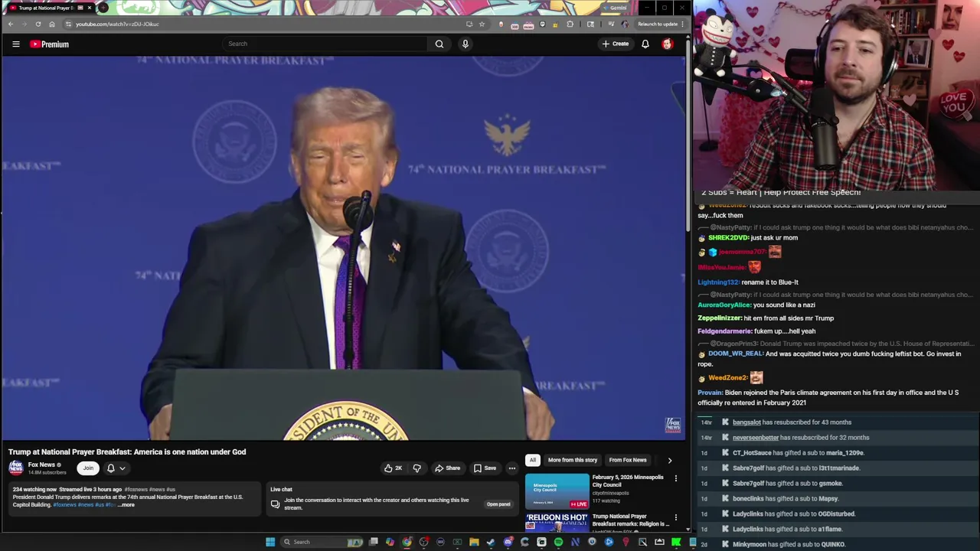Open options for Trump National Prayer Breakfast remarks

pyautogui.click(x=675, y=518)
